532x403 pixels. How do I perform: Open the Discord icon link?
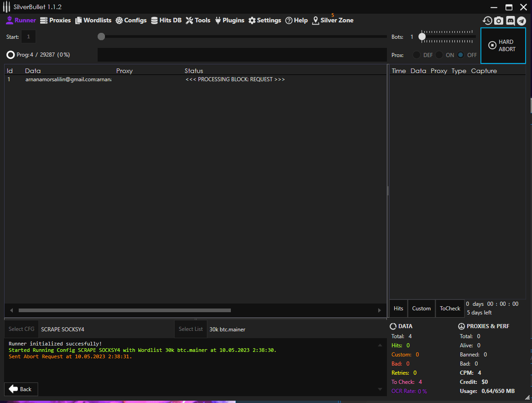pos(510,21)
